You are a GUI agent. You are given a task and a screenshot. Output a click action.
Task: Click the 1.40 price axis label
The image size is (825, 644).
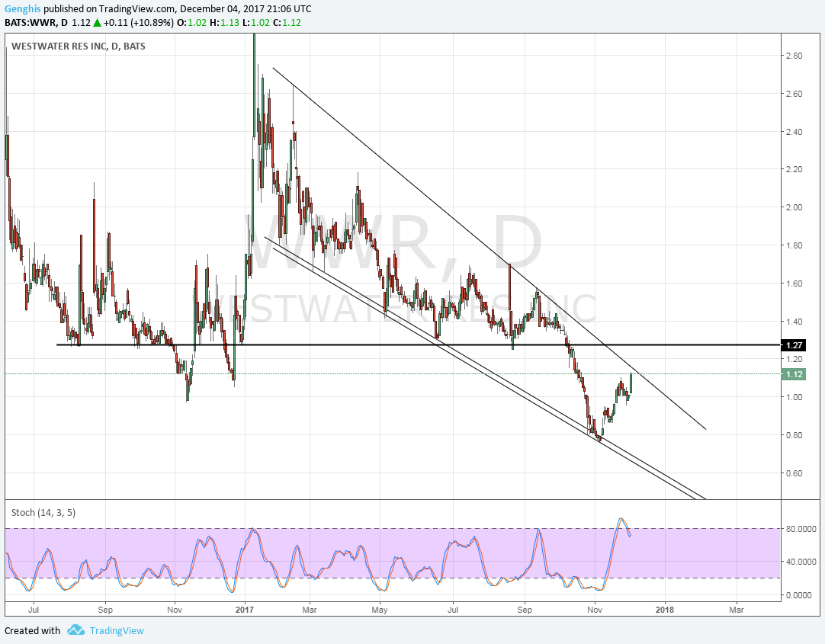pyautogui.click(x=794, y=321)
